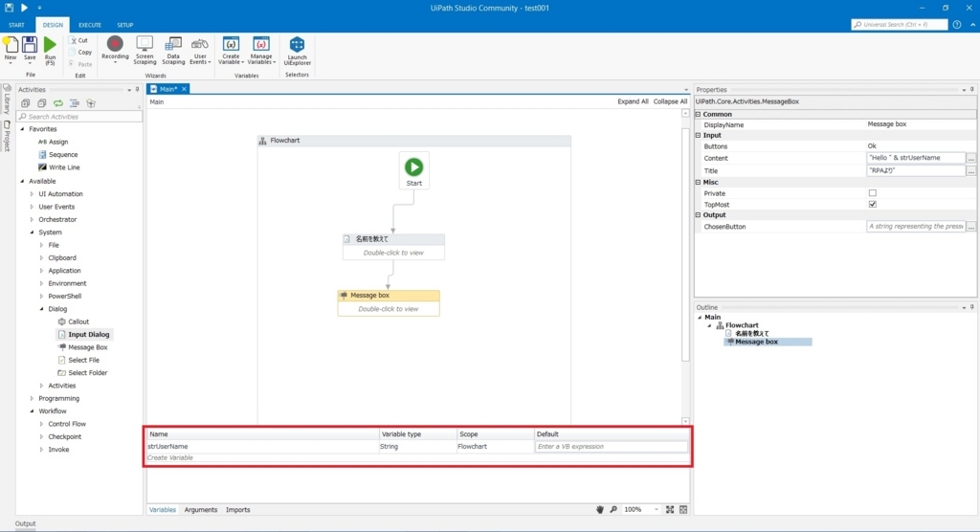Image resolution: width=980 pixels, height=532 pixels.
Task: Open Manage Variables ribbon icon
Action: tap(261, 44)
